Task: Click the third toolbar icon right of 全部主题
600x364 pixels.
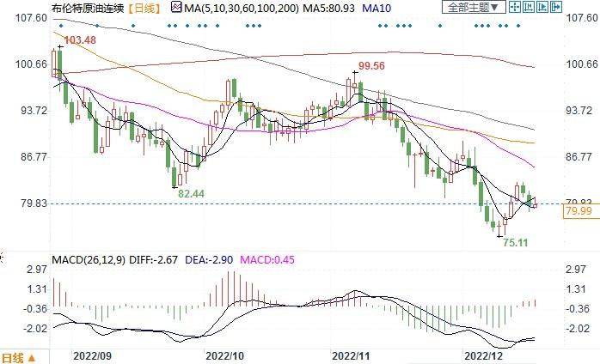Action: pyautogui.click(x=542, y=8)
